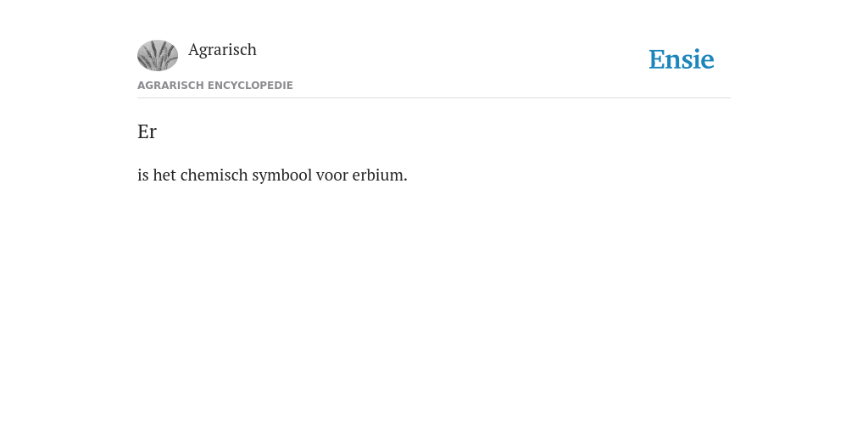
Task: Click the word erbium in definition
Action: pyautogui.click(x=377, y=175)
